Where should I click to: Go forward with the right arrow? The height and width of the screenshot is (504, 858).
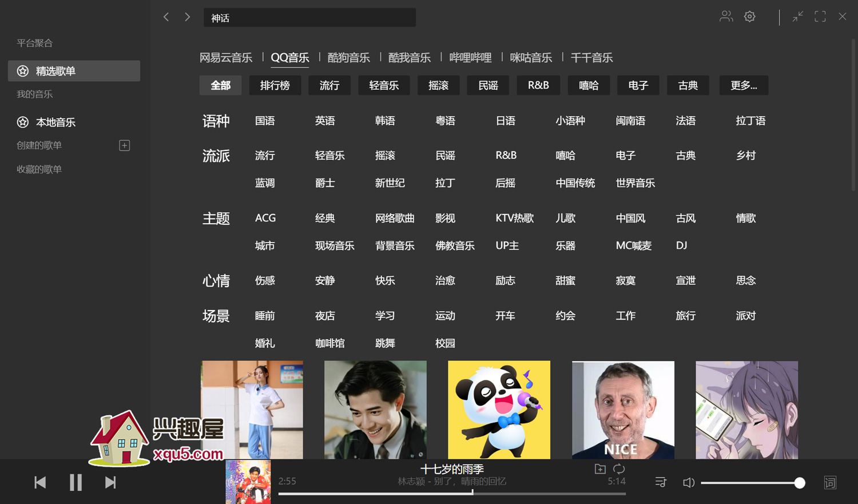[187, 17]
